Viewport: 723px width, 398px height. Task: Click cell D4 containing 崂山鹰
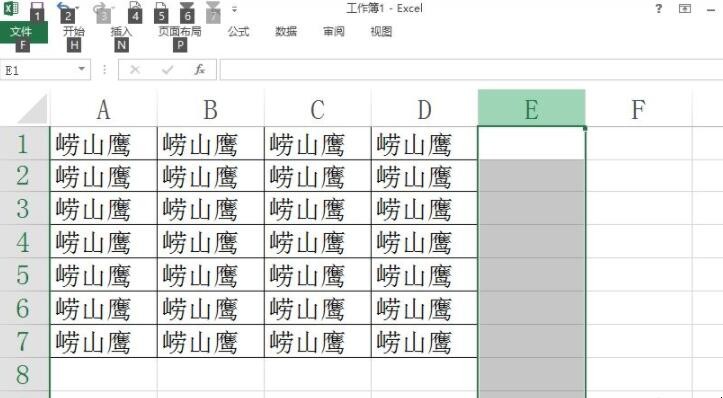425,242
